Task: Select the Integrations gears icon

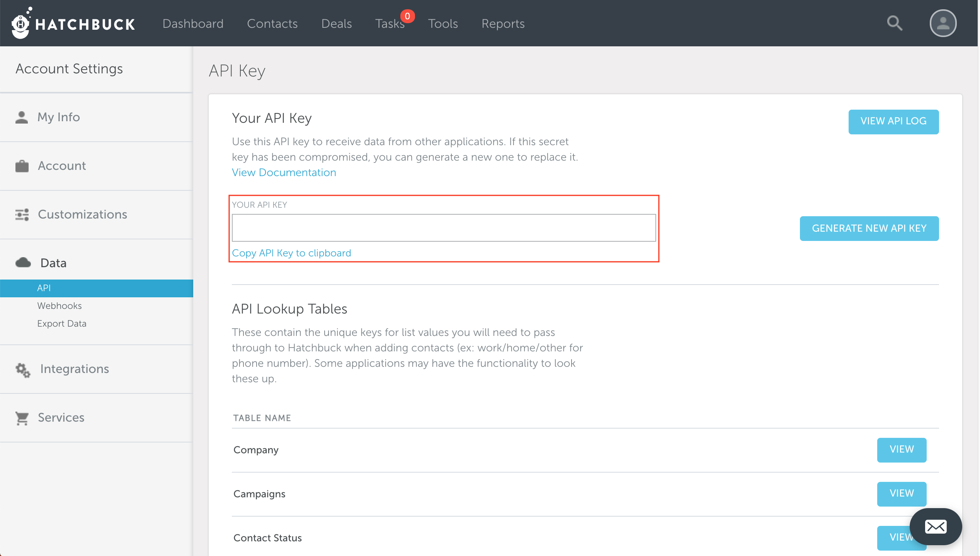Action: tap(22, 370)
